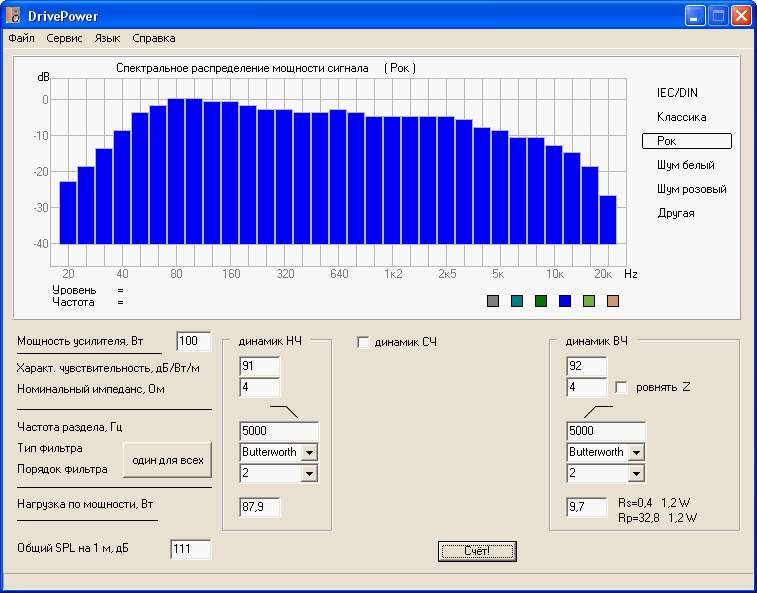Click НЧ sensitivity field showing 91

click(x=260, y=366)
